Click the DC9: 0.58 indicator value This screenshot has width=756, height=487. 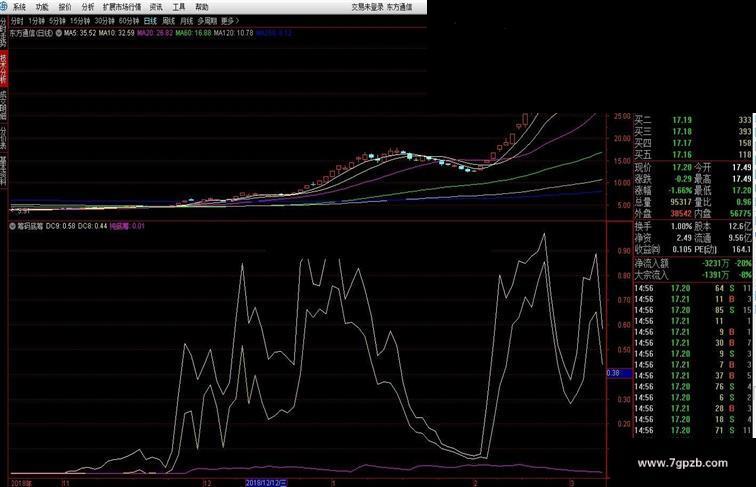point(60,226)
